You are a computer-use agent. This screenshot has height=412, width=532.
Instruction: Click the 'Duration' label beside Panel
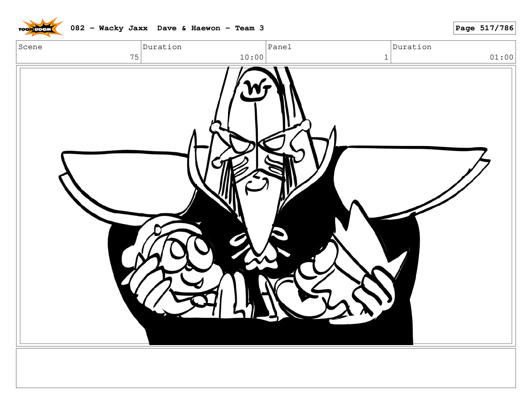pyautogui.click(x=412, y=47)
